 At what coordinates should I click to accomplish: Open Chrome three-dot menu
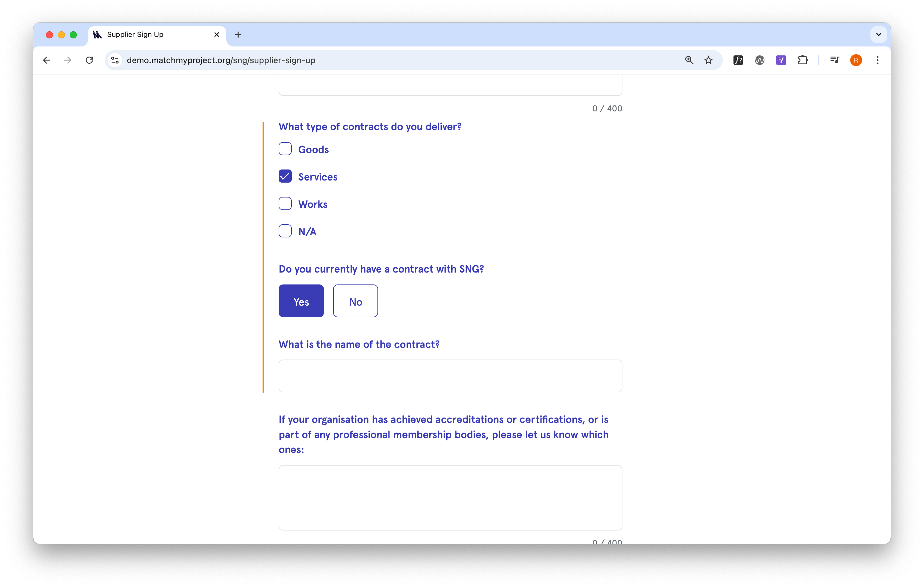click(x=877, y=60)
